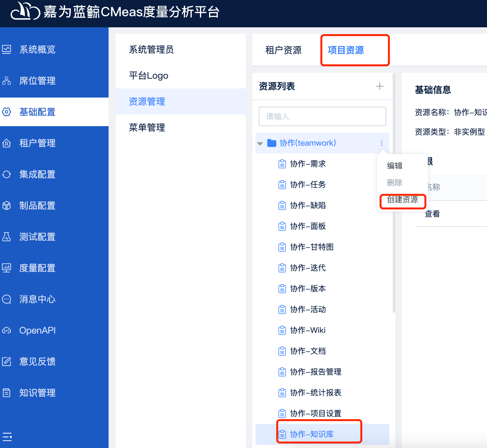
Task: Click the clipboard icon beside 协作–Wiki
Action: 282,330
